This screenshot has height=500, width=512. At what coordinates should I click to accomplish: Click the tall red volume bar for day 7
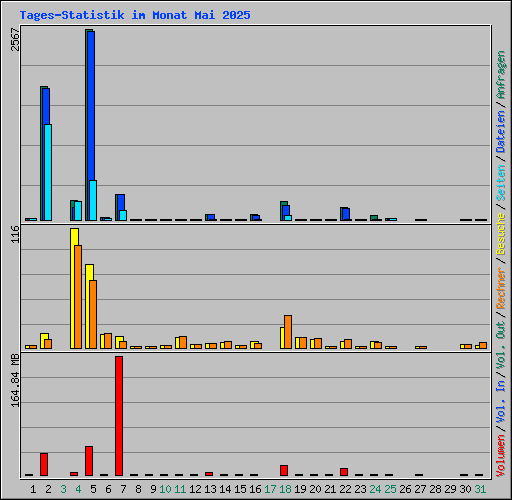119,416
